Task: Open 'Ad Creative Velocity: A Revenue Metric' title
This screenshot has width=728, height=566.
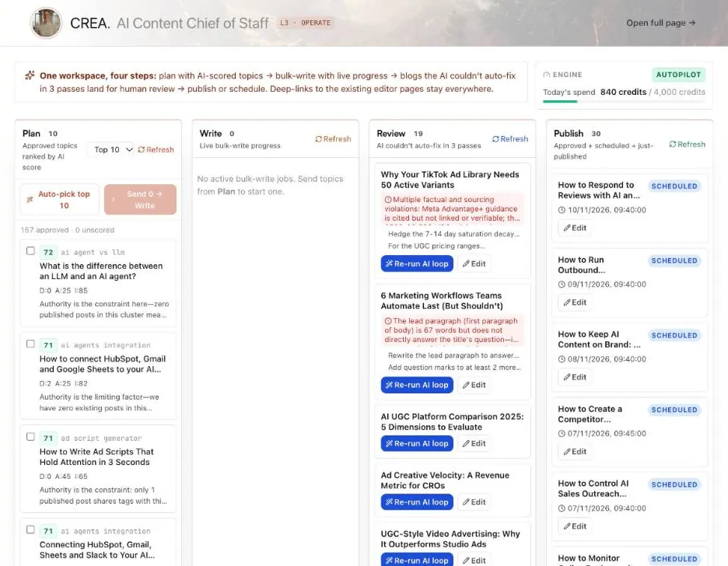Action: 445,480
